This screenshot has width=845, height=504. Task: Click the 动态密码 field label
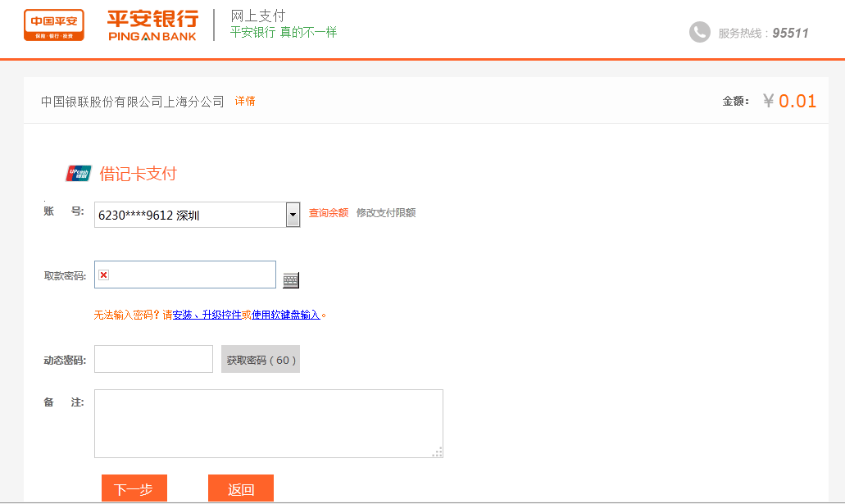pyautogui.click(x=65, y=360)
